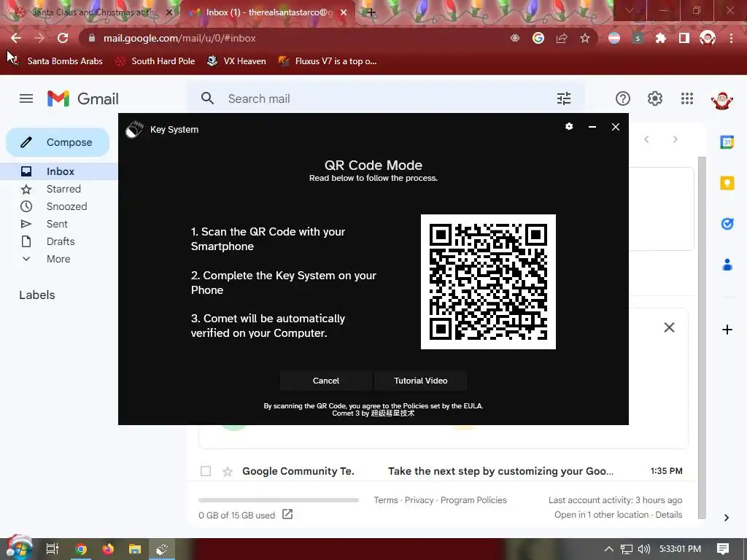This screenshot has width=747, height=560.
Task: Open the Extensions puzzle icon
Action: pyautogui.click(x=661, y=38)
